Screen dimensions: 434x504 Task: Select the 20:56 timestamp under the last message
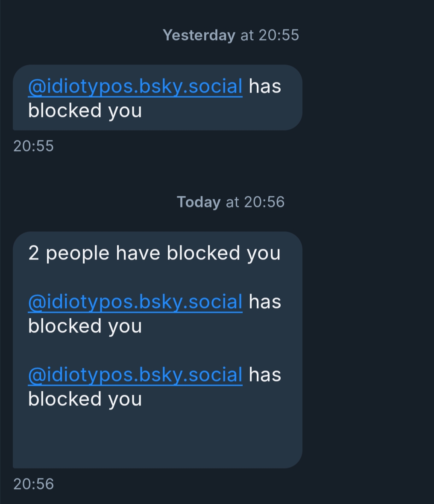coord(33,484)
